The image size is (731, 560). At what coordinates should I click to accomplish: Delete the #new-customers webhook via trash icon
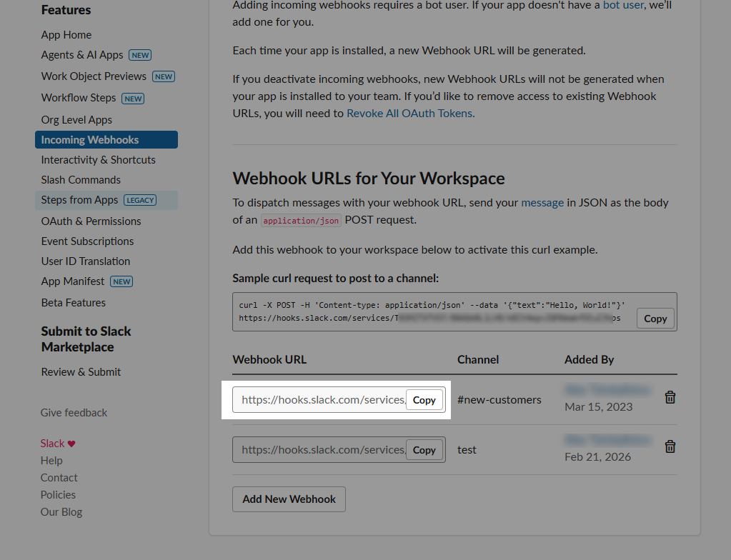click(670, 396)
